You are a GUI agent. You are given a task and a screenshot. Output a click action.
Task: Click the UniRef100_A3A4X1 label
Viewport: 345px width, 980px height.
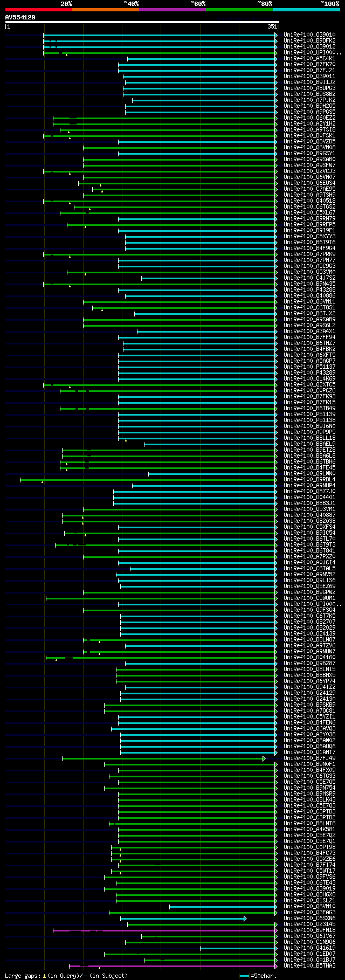coord(309,332)
